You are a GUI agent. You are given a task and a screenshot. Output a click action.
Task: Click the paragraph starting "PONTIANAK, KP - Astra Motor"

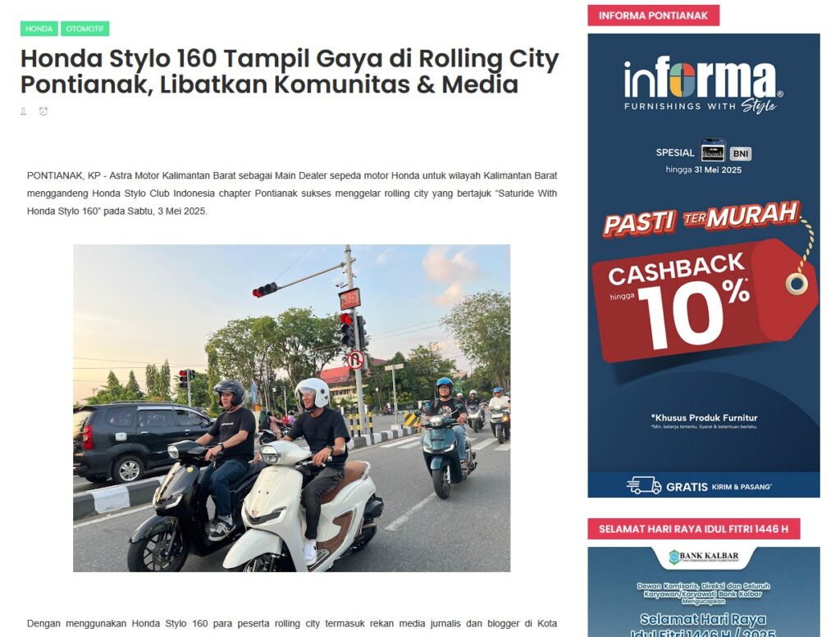coord(292,193)
